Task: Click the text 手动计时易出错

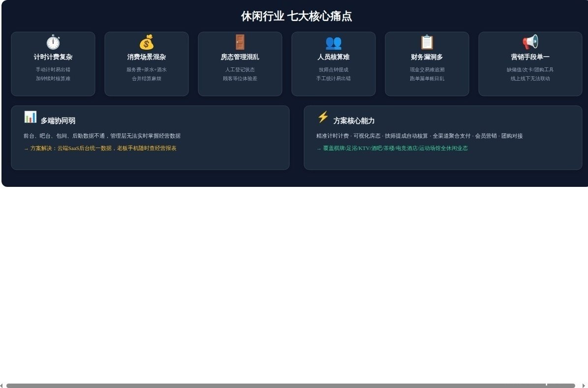Action: pyautogui.click(x=53, y=70)
